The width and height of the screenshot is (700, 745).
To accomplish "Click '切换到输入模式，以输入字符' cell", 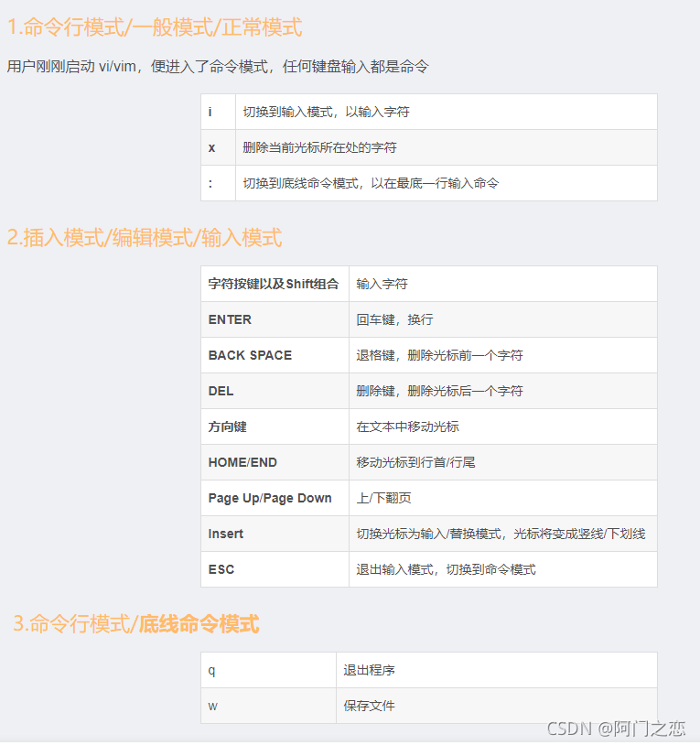I will tap(447, 112).
